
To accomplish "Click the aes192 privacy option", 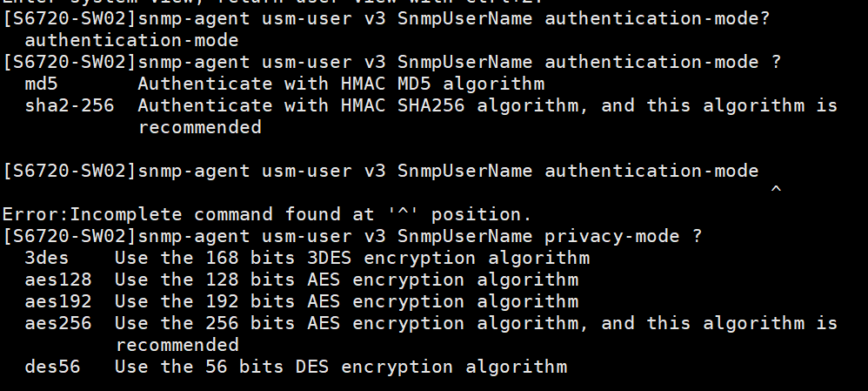I will [x=59, y=301].
